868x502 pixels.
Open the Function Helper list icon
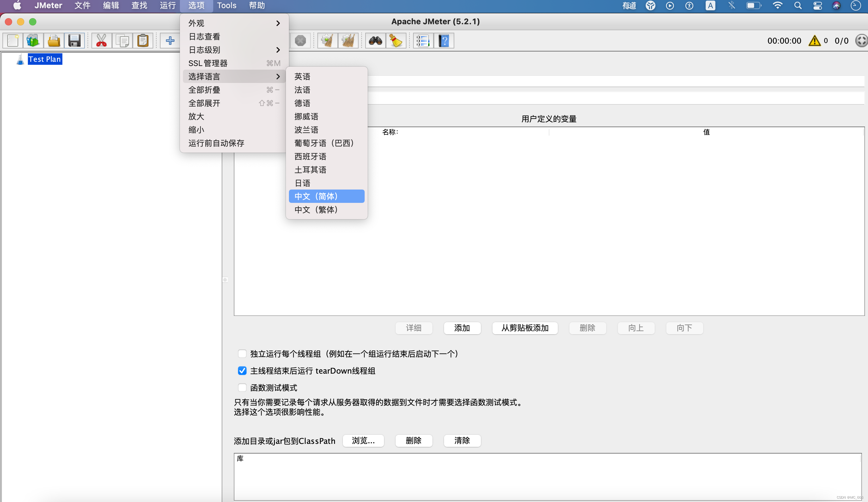point(423,41)
